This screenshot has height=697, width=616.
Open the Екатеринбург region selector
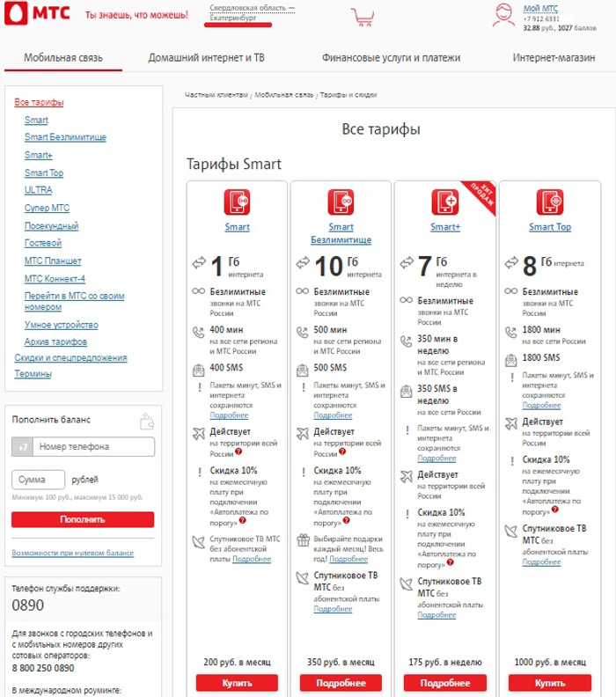[233, 18]
